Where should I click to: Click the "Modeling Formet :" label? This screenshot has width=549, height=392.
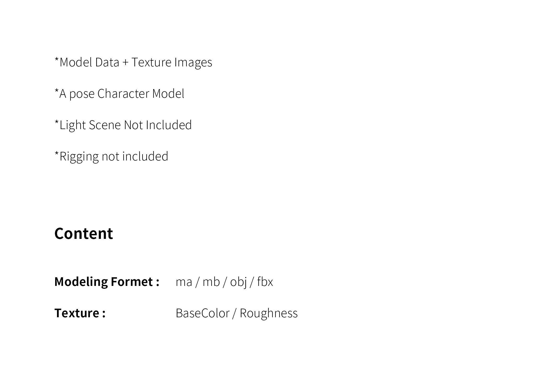[107, 282]
